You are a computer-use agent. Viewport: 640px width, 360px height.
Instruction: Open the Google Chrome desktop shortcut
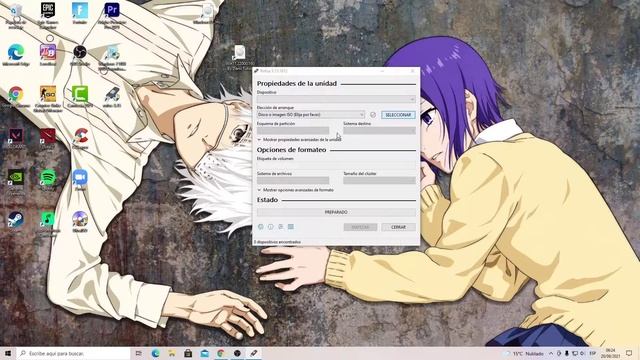(x=16, y=97)
